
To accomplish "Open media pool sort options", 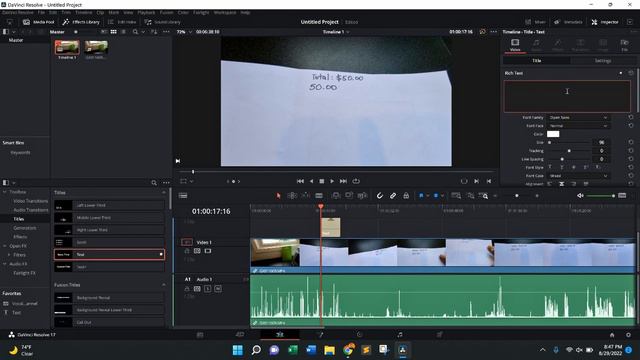I will (x=154, y=32).
